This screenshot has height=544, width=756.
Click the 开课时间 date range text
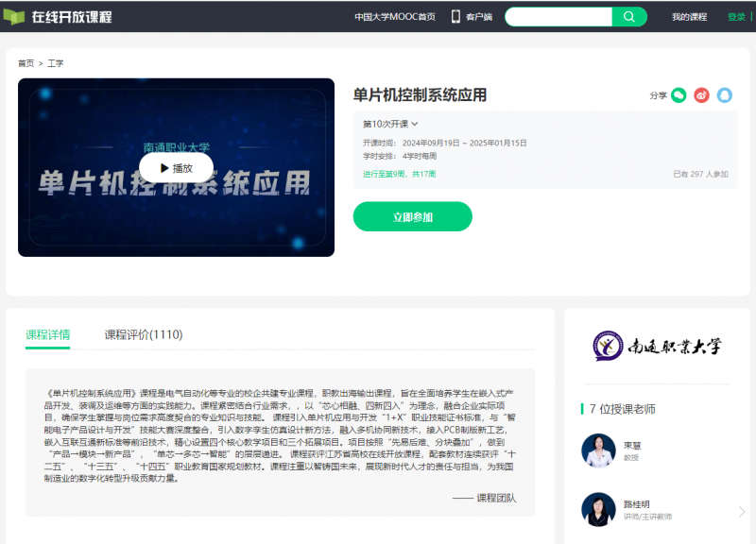point(464,144)
